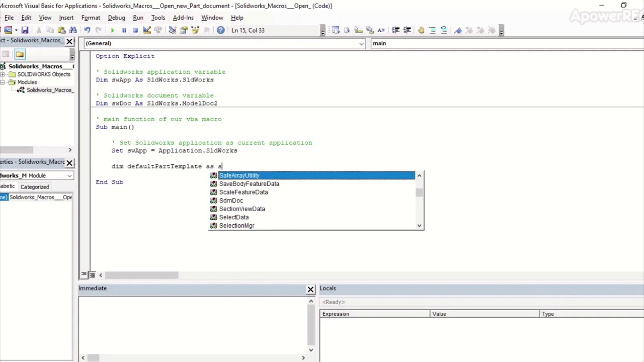The height and width of the screenshot is (362, 644).
Task: Toggle Folders in Project pane
Action: pyautogui.click(x=20, y=54)
